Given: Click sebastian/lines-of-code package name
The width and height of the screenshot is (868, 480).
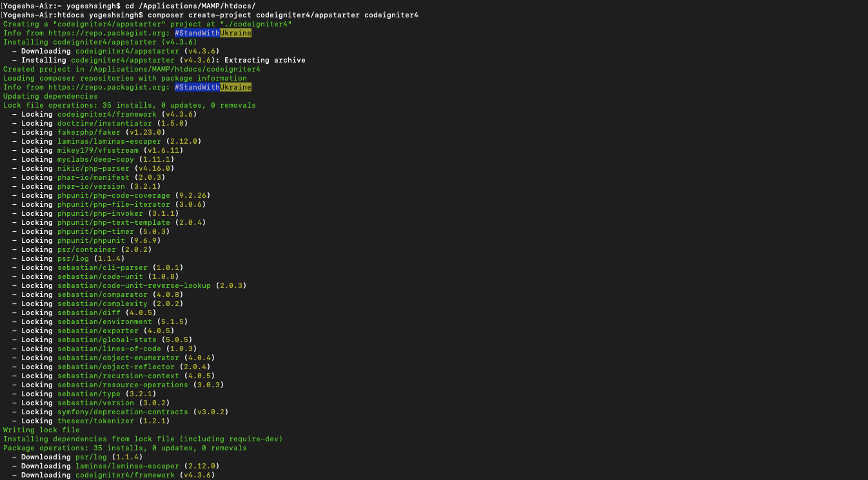Looking at the screenshot, I should [110, 349].
